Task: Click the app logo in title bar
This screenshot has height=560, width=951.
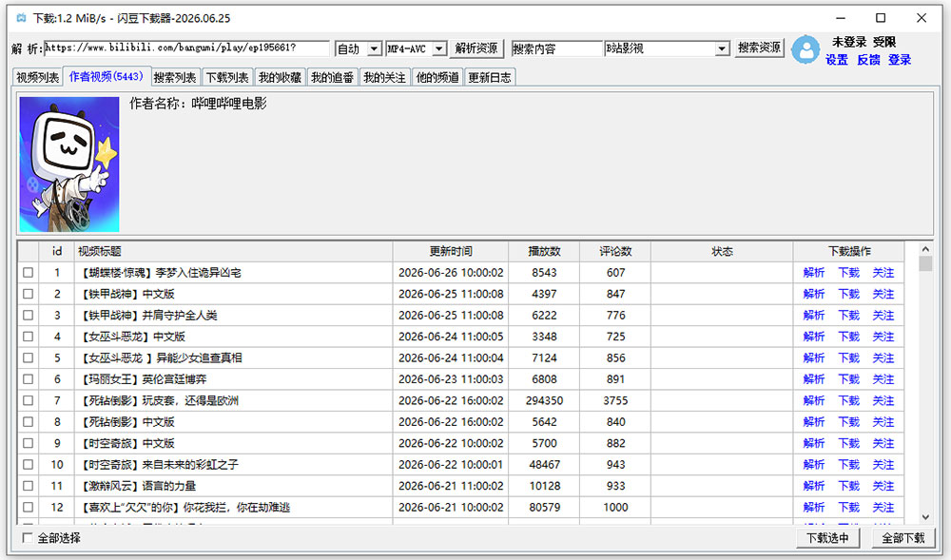Action: tap(21, 18)
